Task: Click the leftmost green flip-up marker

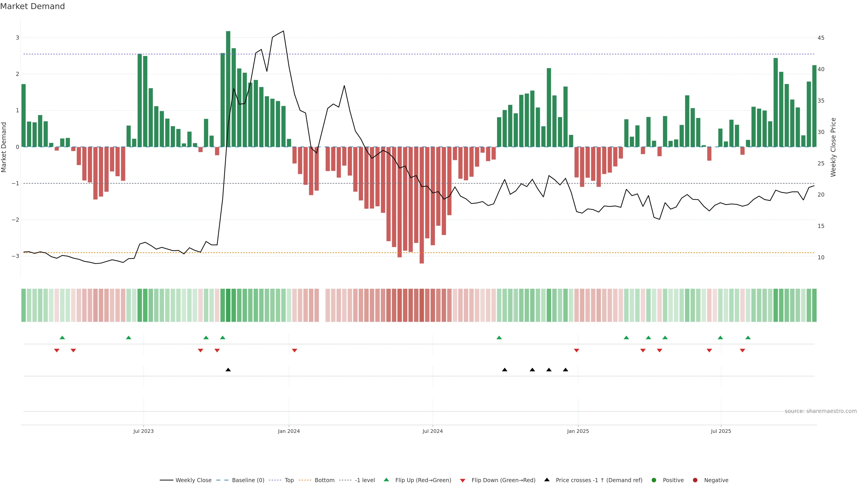Action: [x=62, y=338]
